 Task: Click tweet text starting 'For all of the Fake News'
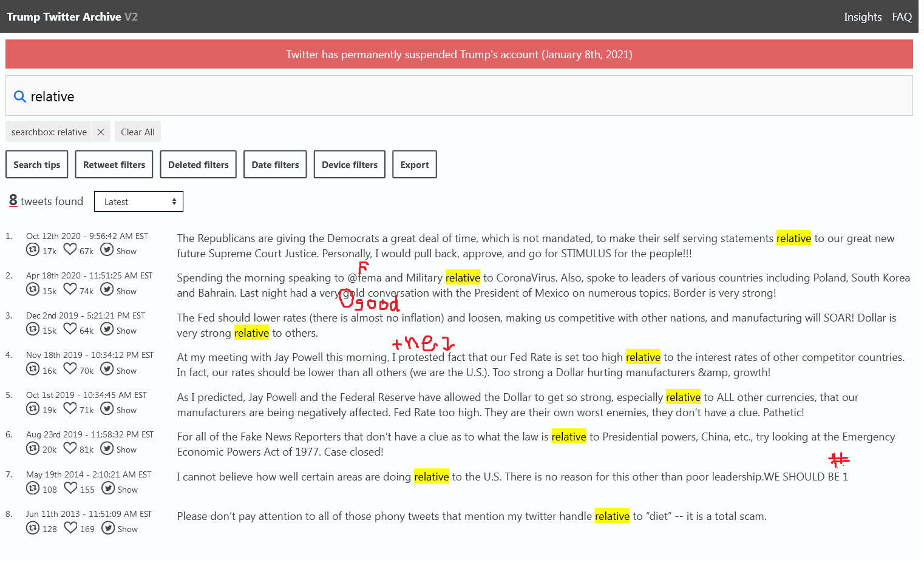point(536,444)
